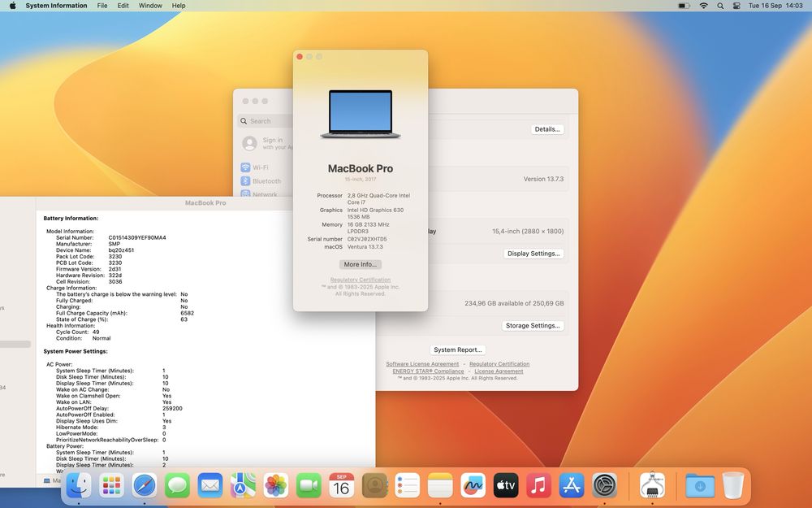The height and width of the screenshot is (508, 812).
Task: Open the Calendar app showing 16
Action: click(342, 486)
